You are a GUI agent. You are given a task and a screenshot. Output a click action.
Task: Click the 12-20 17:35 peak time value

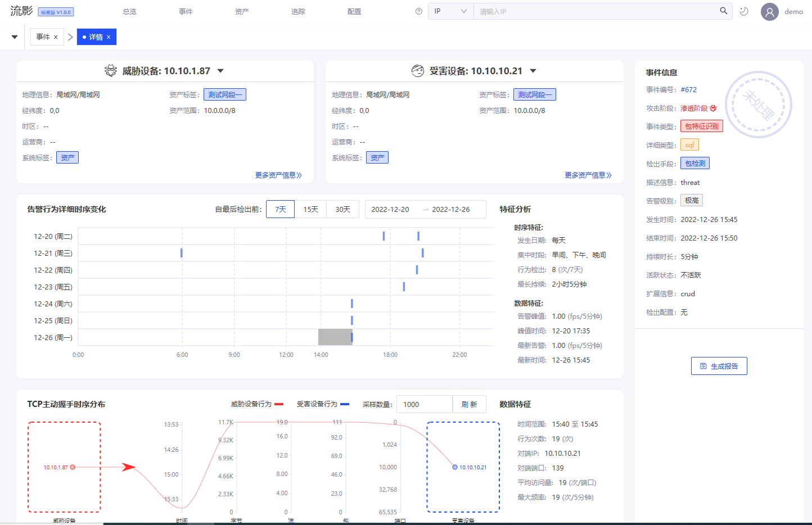point(571,331)
